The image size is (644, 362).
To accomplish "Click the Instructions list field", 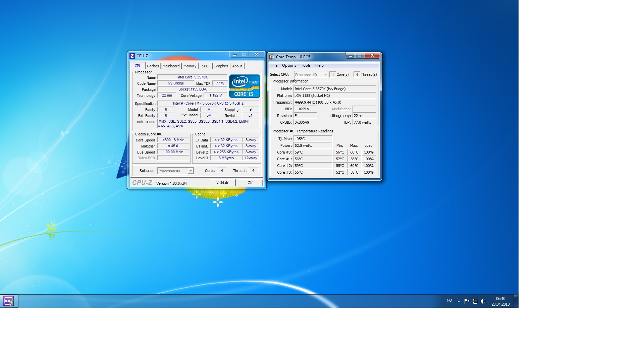I will (x=208, y=124).
